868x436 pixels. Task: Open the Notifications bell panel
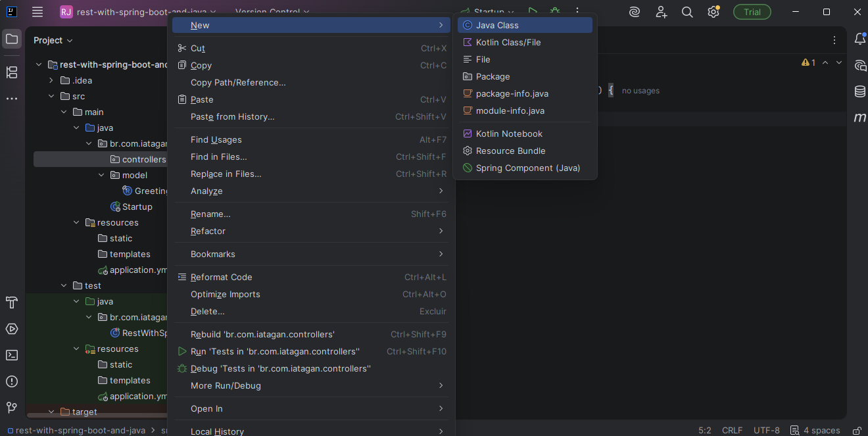click(859, 39)
